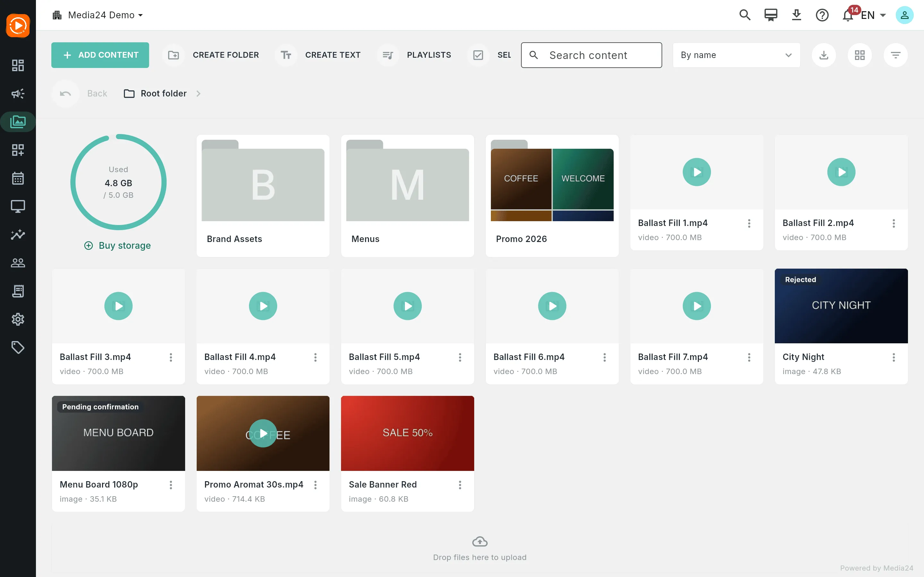Viewport: 924px width, 577px height.
Task: Open options menu for Ballast Fill 1.mp4
Action: point(749,223)
